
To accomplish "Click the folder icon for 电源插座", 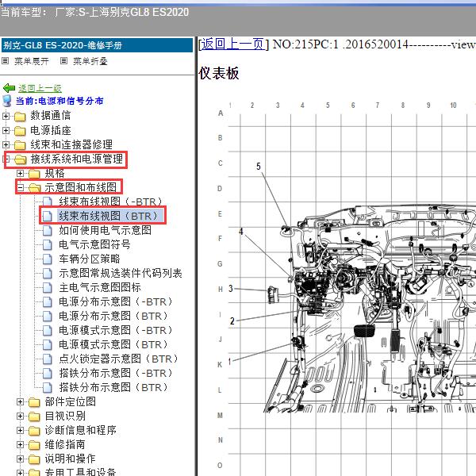I will [20, 131].
